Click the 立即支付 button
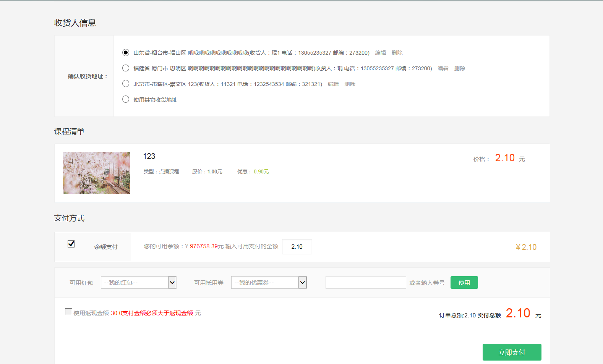The height and width of the screenshot is (364, 603). click(512, 352)
